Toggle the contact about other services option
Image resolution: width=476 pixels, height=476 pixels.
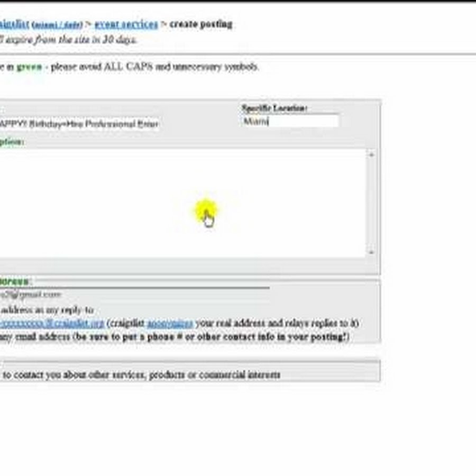[x=140, y=375]
